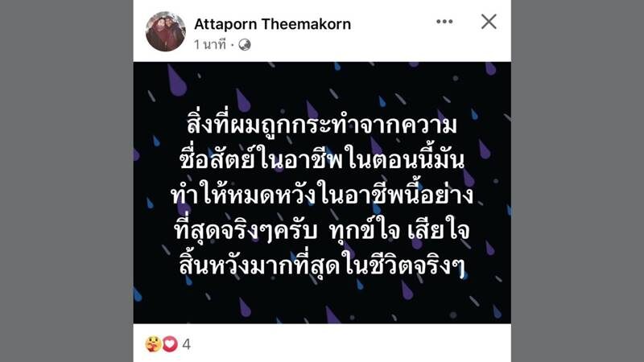Screen dimensions: 644x362
Task: Click the largest purple raindrop in background
Action: [x=175, y=80]
